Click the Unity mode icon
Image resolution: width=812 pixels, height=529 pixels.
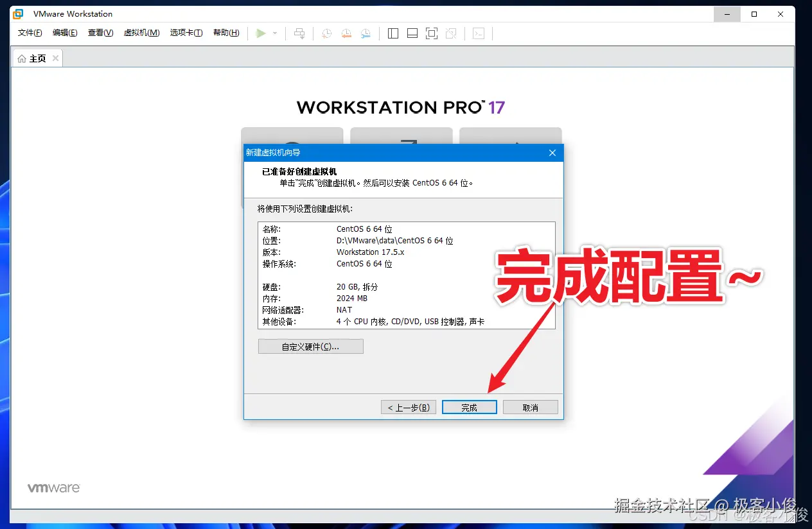tap(451, 33)
